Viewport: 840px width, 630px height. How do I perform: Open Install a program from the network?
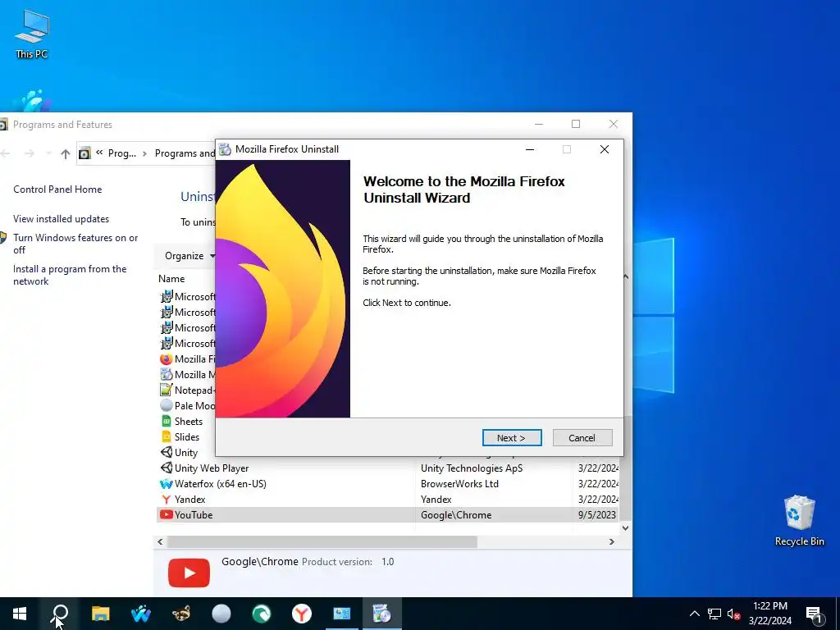coord(70,275)
